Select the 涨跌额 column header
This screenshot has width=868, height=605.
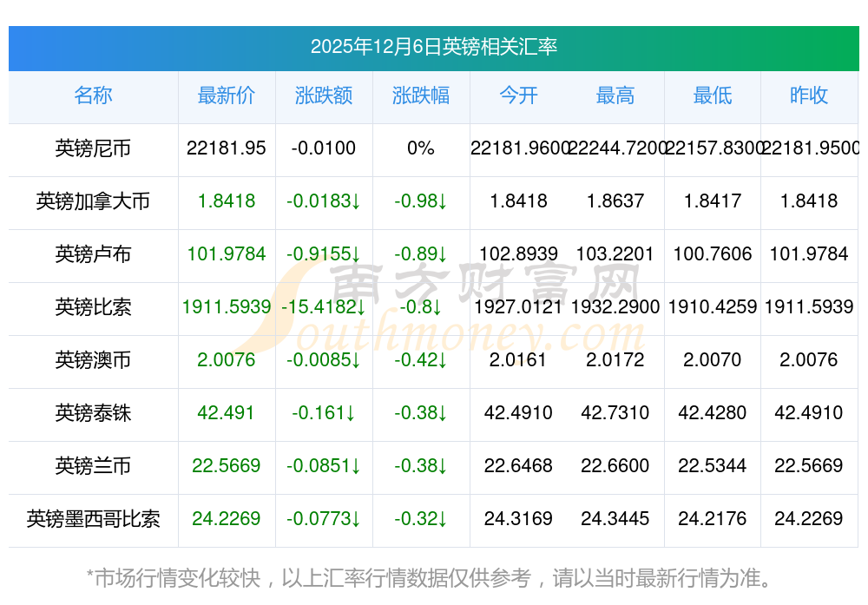[324, 95]
